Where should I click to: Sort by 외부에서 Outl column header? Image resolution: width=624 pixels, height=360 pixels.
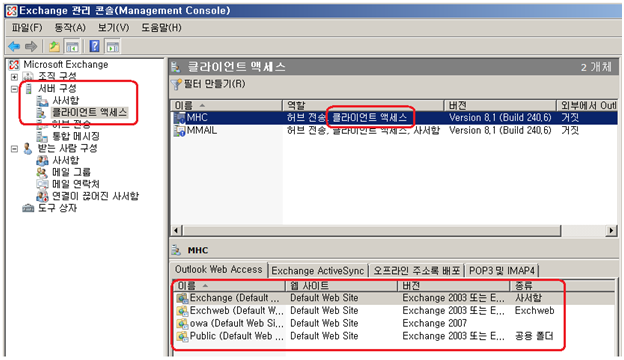(x=587, y=105)
